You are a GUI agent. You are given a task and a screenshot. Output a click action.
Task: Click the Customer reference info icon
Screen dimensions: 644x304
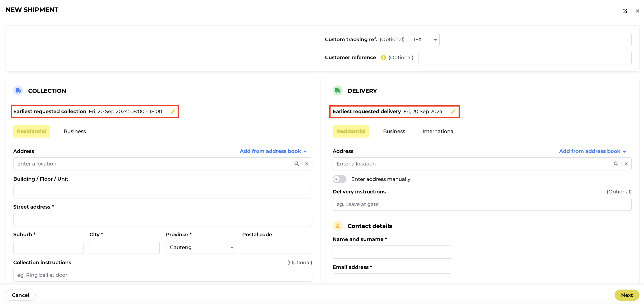[383, 57]
